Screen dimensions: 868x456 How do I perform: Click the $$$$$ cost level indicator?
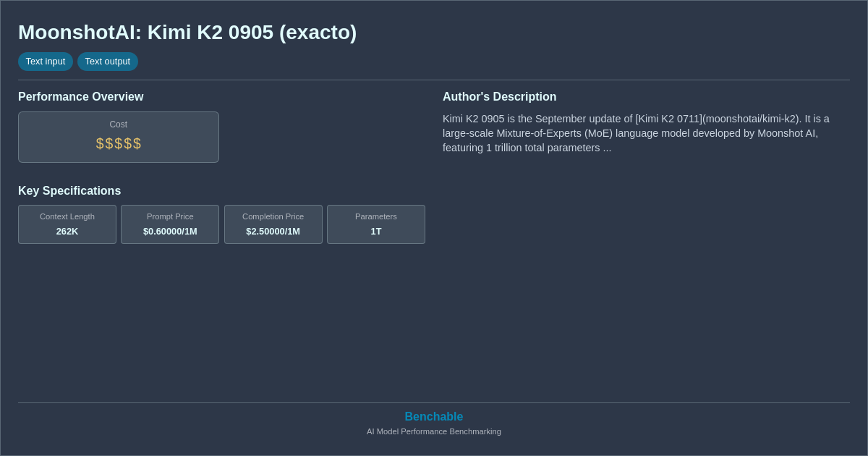click(x=118, y=143)
